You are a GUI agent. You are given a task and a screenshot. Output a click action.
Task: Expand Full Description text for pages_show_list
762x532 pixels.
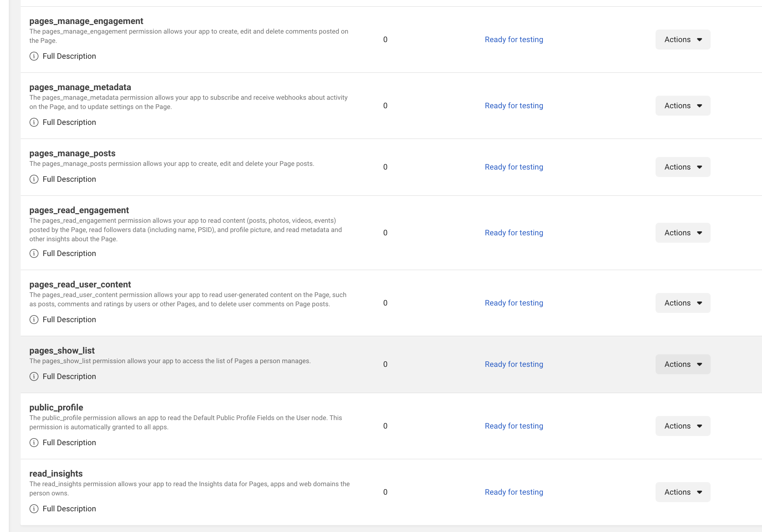tap(69, 376)
